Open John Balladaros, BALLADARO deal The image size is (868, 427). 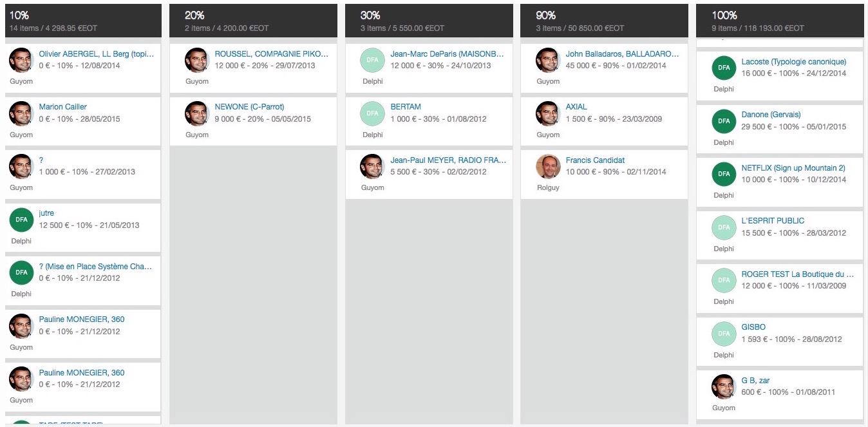622,54
